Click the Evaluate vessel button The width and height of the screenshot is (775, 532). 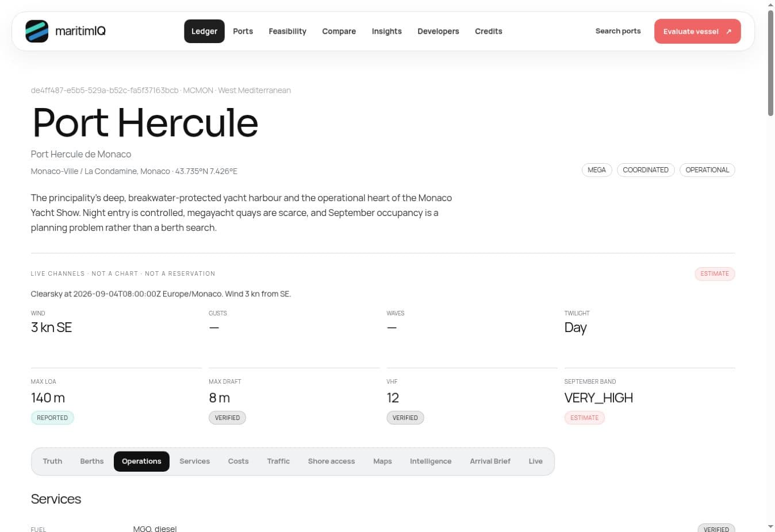pyautogui.click(x=697, y=31)
